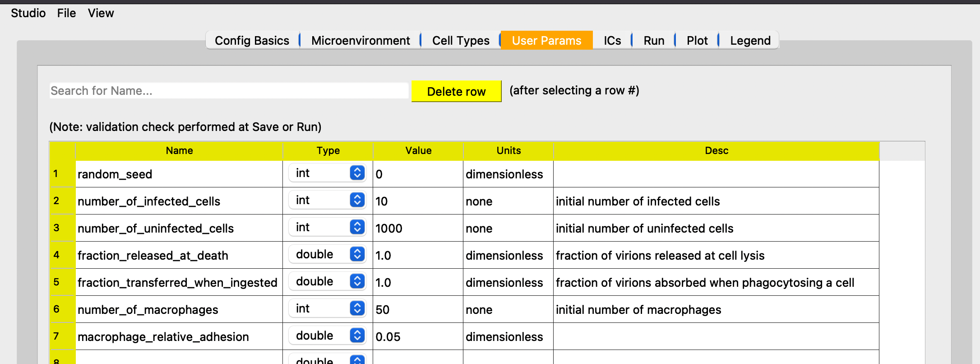Open the Plot tab
Viewport: 980px width, 364px height.
pos(697,41)
